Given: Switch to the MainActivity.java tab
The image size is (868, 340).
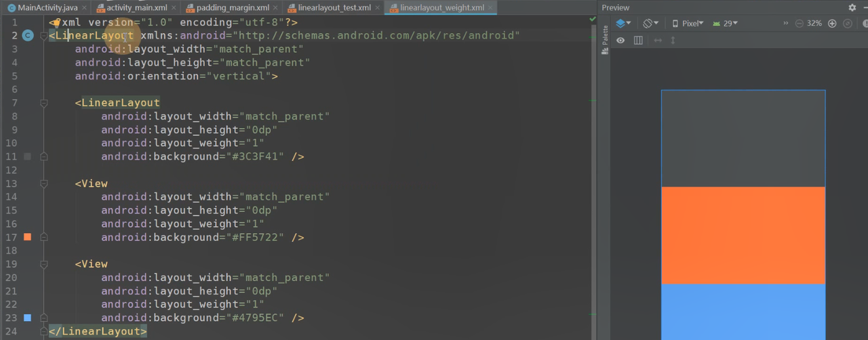Looking at the screenshot, I should pyautogui.click(x=46, y=7).
